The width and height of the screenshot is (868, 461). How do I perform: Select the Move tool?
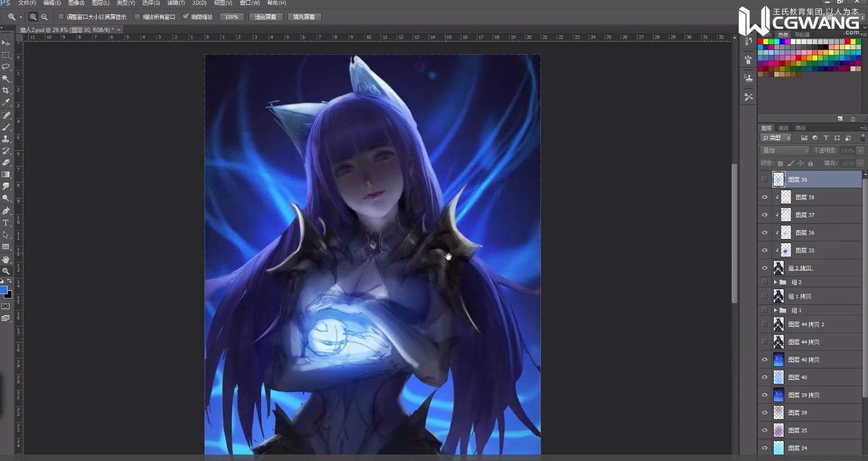pyautogui.click(x=6, y=43)
